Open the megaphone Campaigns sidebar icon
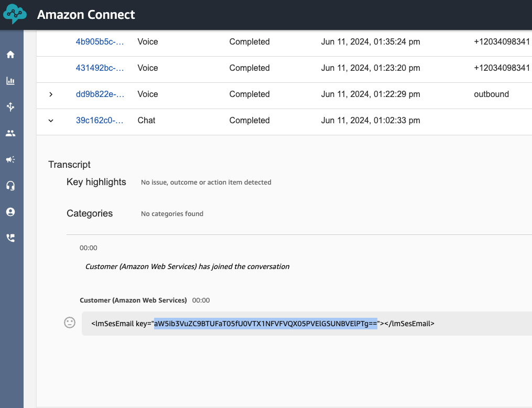This screenshot has width=532, height=408. click(x=10, y=159)
